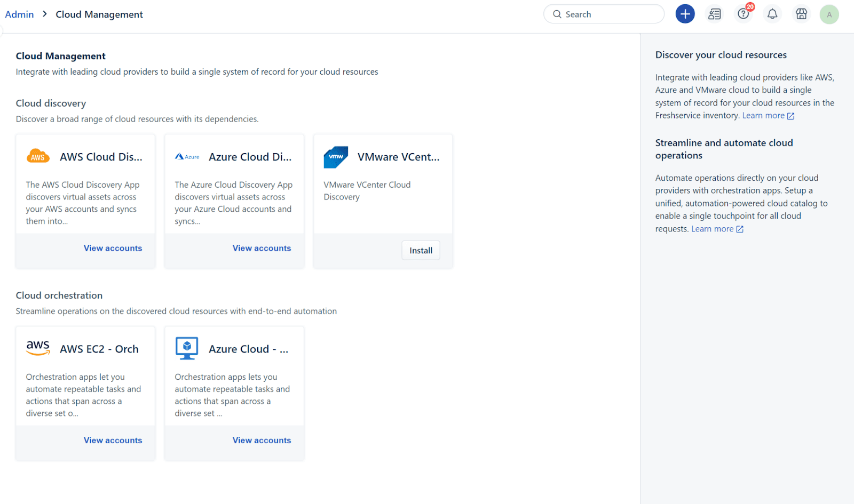View accounts for AWS EC2 Orchestration
854x504 pixels.
113,440
